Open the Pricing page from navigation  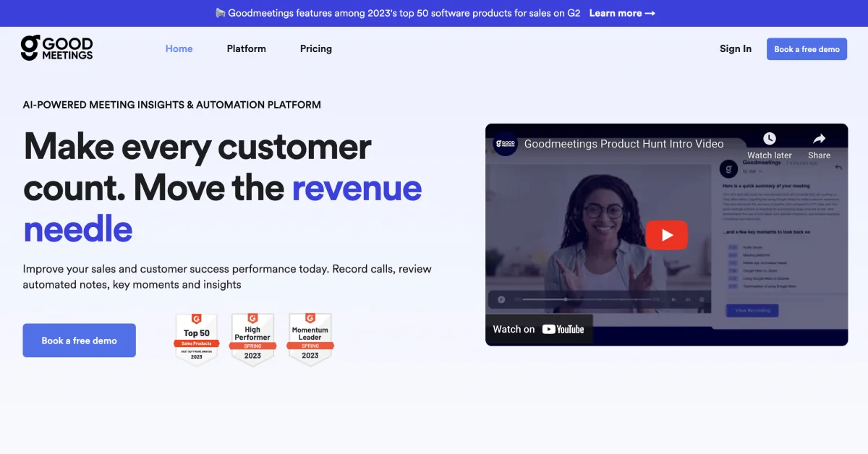click(316, 49)
